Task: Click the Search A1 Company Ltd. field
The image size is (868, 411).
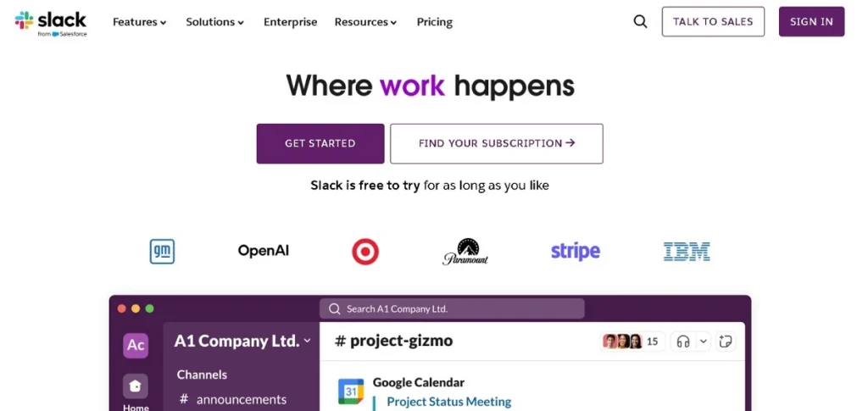Action: tap(452, 308)
